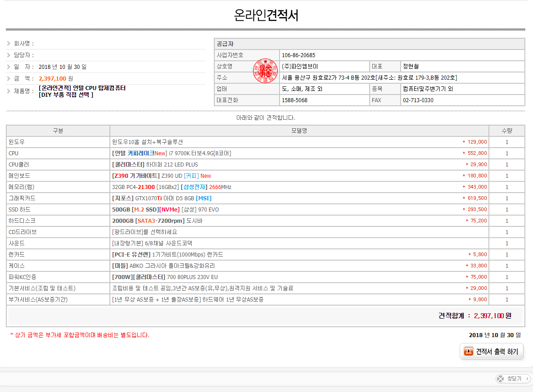The width and height of the screenshot is (533, 392).
Task: Select product name [온라인견적] 인텔 CPU 탑제컴퓨터
Action: 82,88
